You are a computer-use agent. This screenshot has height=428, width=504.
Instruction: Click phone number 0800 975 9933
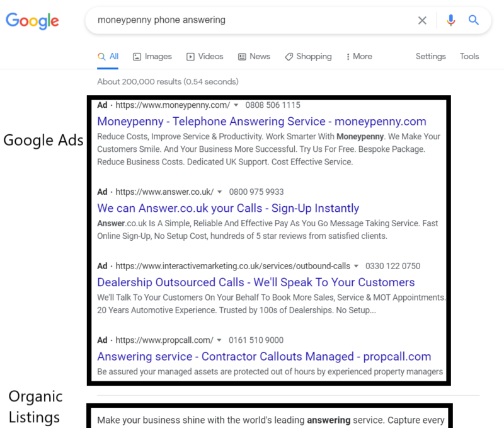click(256, 192)
